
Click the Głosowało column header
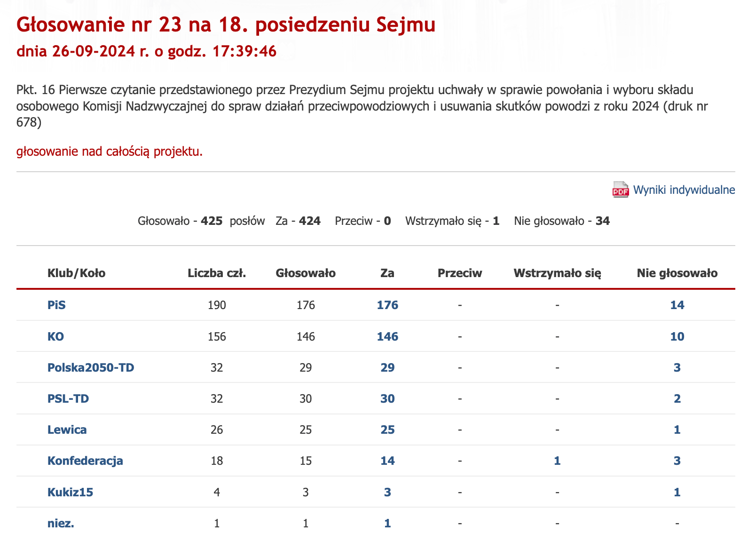pyautogui.click(x=306, y=273)
